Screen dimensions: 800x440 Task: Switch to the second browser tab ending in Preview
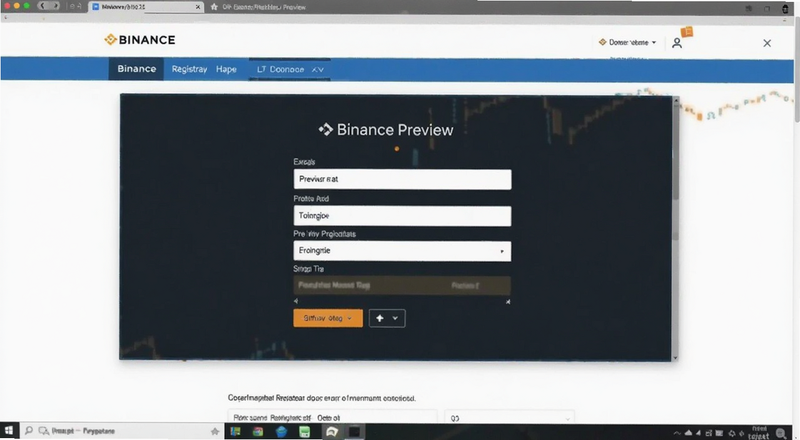(x=259, y=7)
